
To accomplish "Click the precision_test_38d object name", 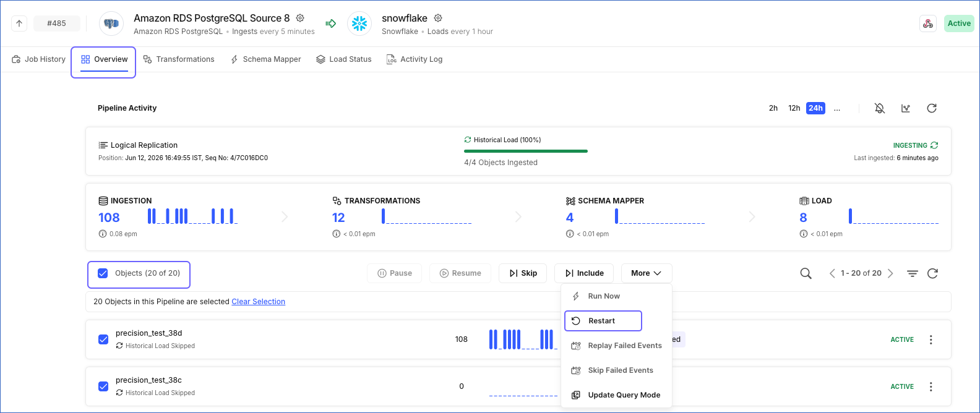I will (x=149, y=333).
